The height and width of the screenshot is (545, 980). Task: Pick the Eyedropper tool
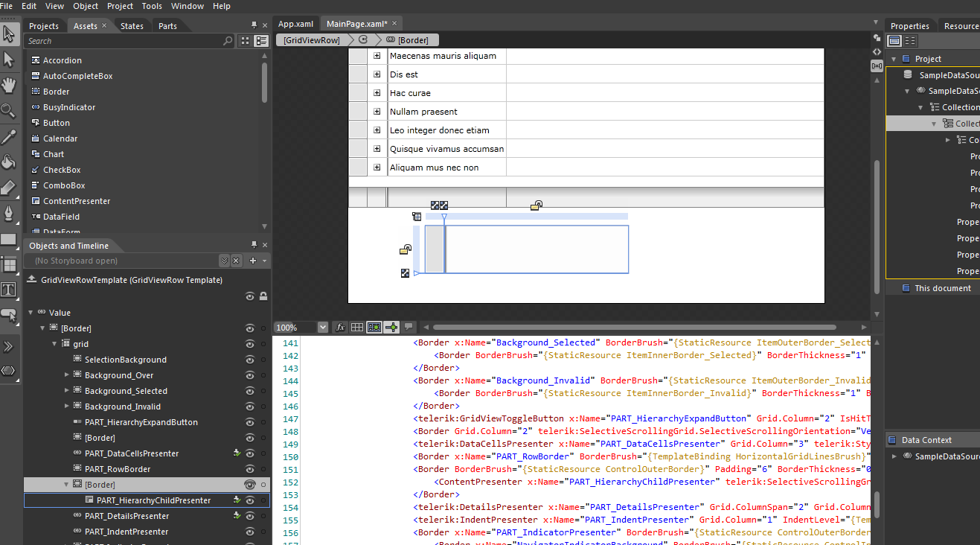[9, 136]
